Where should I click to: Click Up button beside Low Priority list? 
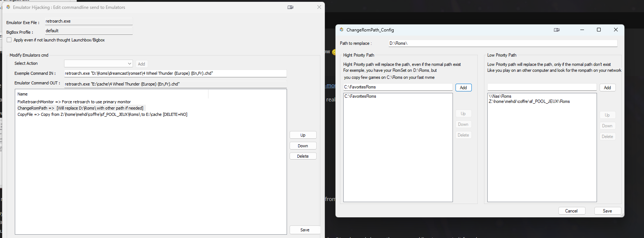[607, 115]
